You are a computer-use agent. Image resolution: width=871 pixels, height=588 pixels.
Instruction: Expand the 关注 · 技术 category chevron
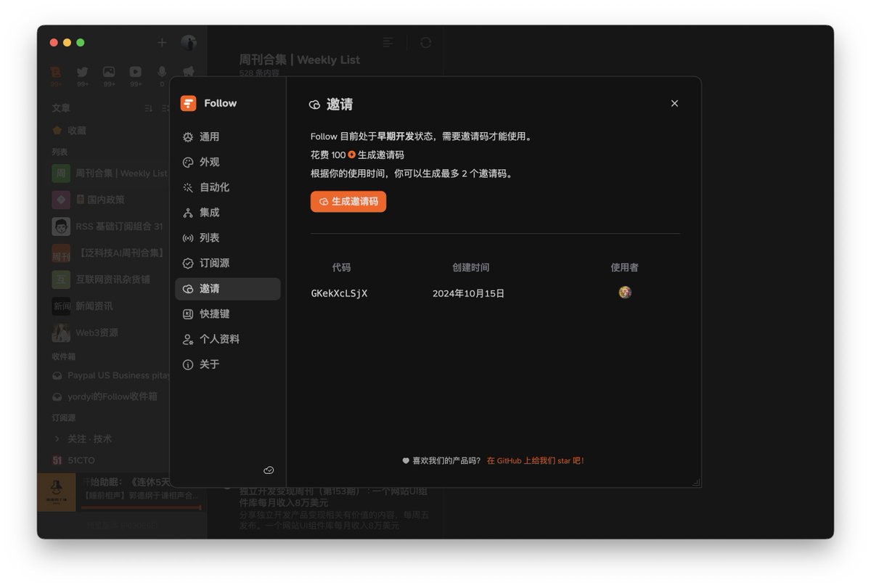pos(57,438)
